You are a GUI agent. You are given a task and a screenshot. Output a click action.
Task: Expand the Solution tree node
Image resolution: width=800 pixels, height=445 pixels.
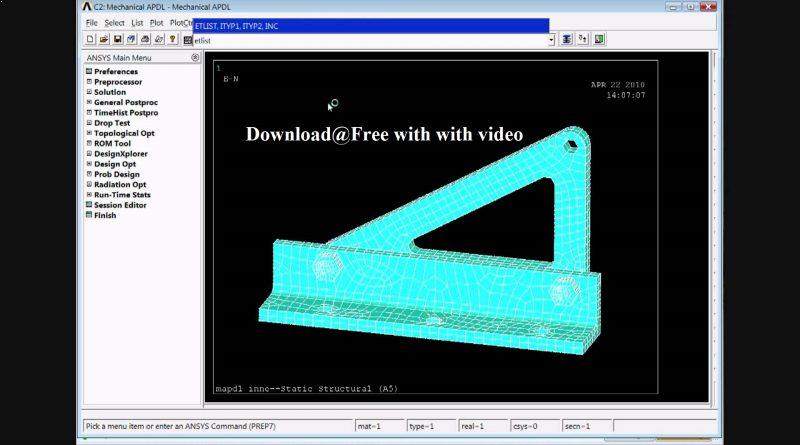tap(89, 92)
